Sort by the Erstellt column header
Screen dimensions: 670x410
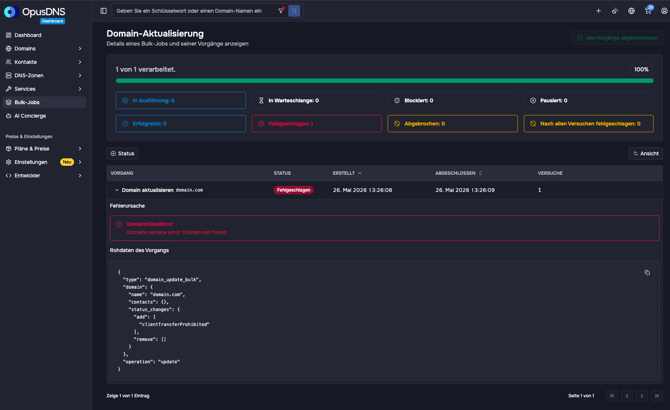[x=347, y=173]
